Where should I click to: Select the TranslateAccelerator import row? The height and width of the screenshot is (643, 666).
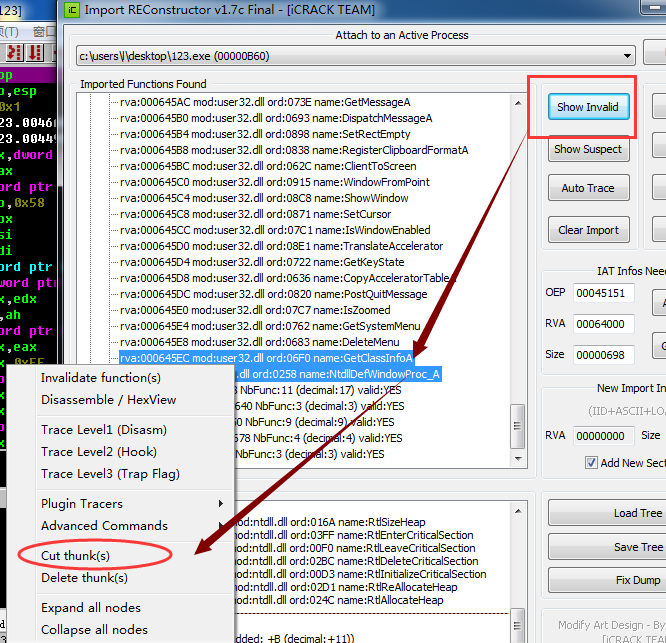pyautogui.click(x=282, y=246)
